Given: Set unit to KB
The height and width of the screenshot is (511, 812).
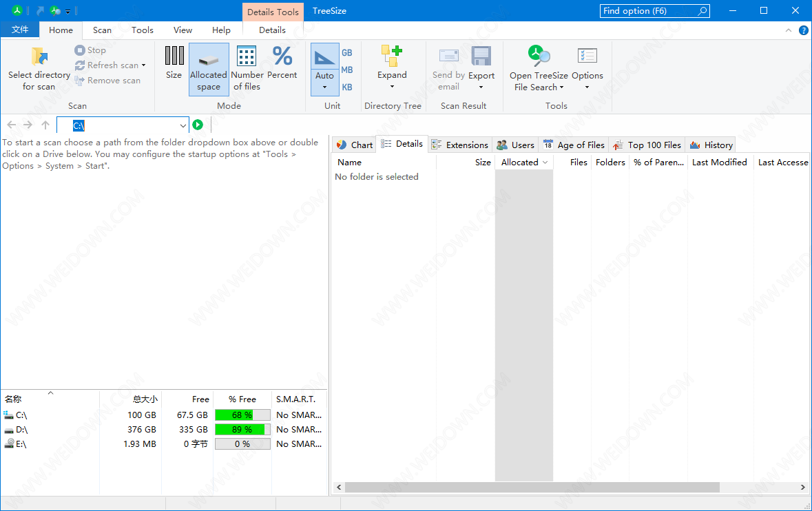Looking at the screenshot, I should 347,87.
